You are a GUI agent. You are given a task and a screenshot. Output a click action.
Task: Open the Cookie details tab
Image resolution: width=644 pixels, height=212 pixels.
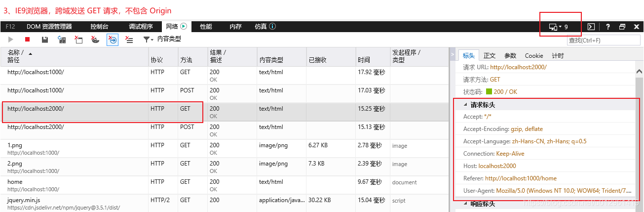[534, 55]
